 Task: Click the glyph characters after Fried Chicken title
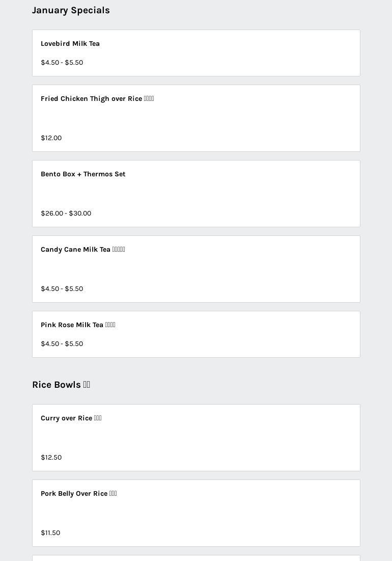point(149,99)
